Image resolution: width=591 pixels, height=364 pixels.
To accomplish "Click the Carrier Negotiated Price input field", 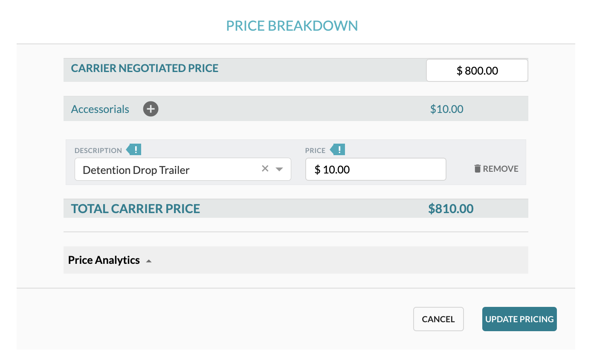I will coord(477,70).
